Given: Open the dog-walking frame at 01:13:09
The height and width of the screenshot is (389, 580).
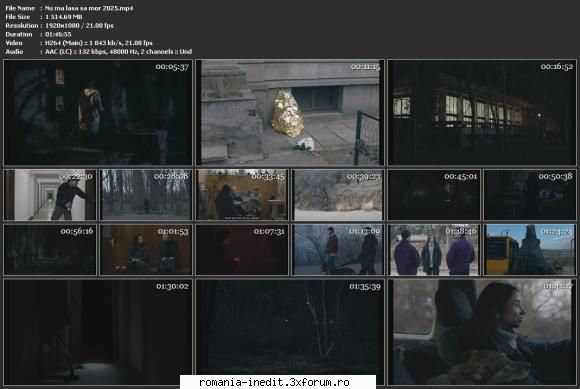Looking at the screenshot, I should tap(338, 250).
